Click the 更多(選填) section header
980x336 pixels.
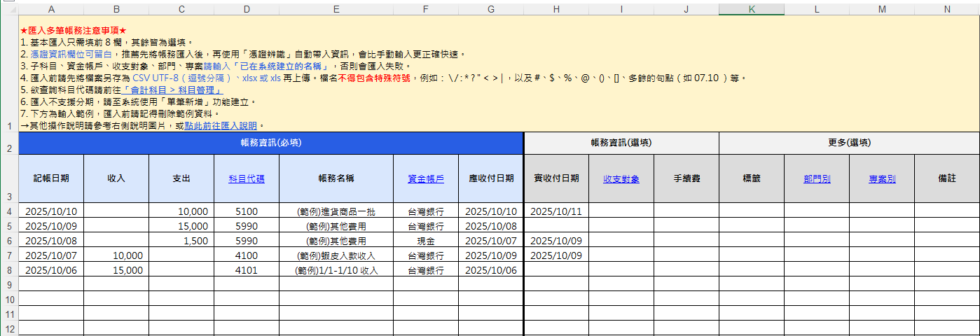849,142
